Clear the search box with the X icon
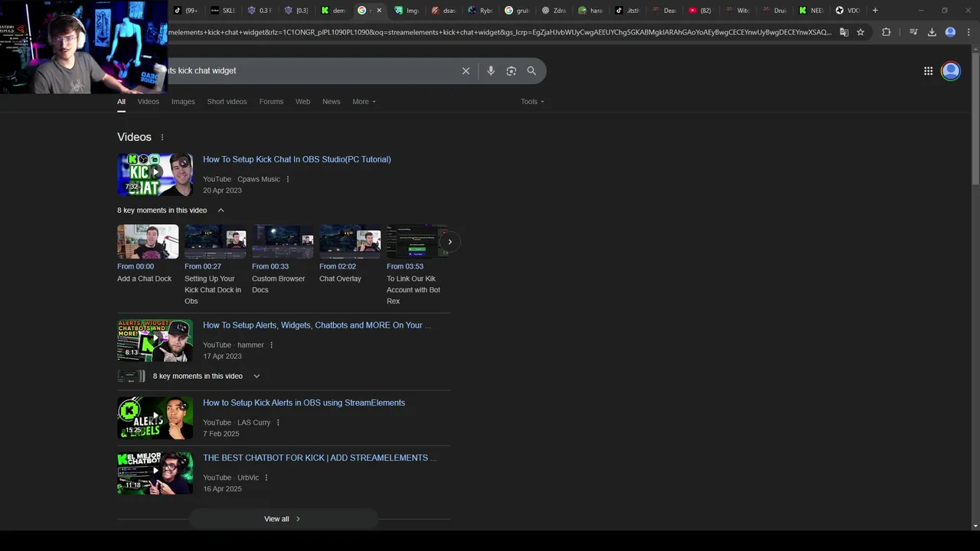This screenshot has height=551, width=980. pyautogui.click(x=465, y=70)
